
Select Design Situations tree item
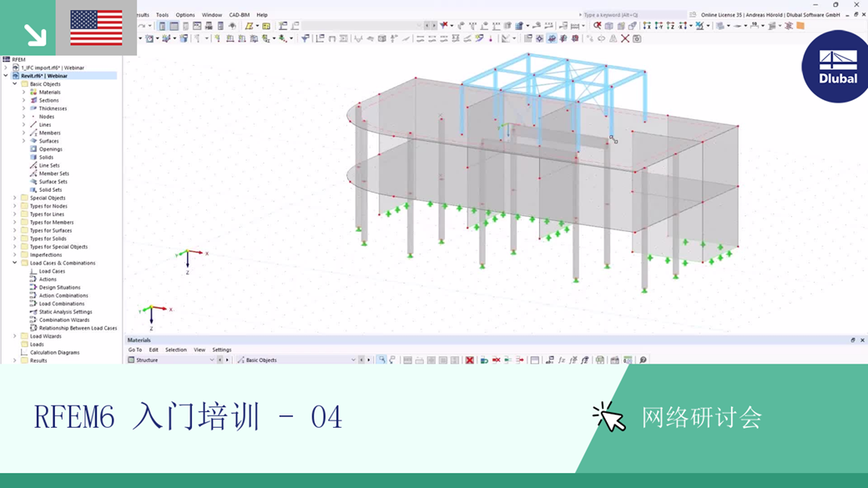coord(60,287)
